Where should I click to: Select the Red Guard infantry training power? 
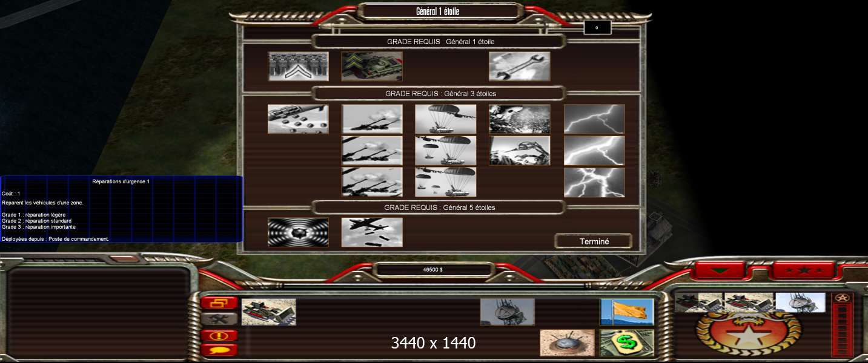pyautogui.click(x=299, y=67)
